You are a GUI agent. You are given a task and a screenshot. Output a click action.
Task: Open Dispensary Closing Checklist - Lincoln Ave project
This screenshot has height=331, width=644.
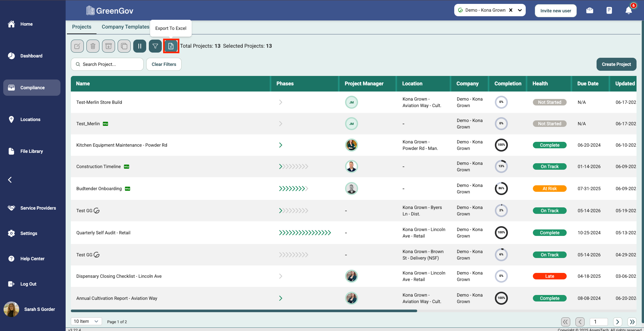click(119, 276)
